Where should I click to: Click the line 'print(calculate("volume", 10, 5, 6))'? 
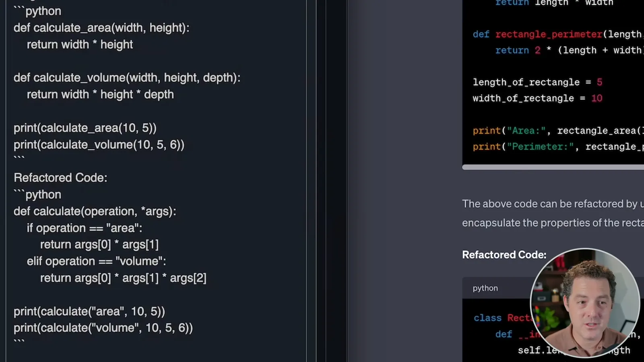[x=103, y=328]
